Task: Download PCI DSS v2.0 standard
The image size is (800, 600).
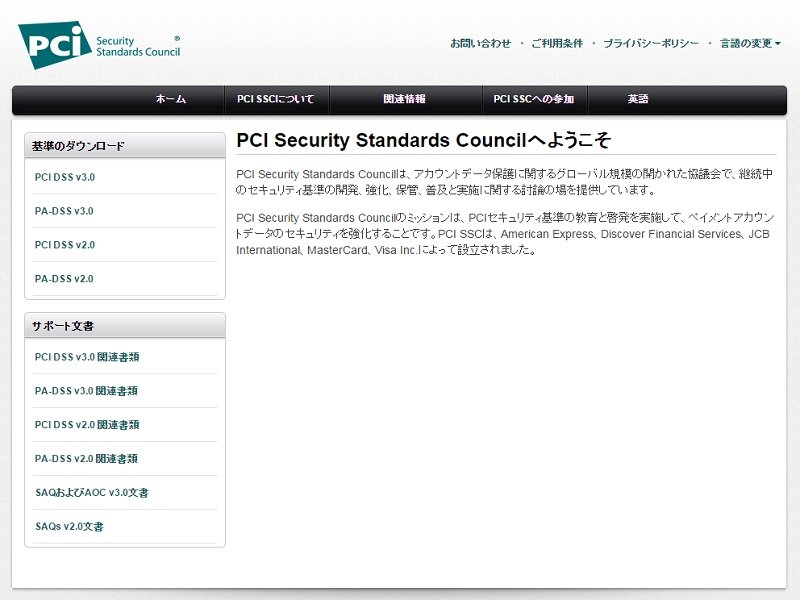Action: [65, 245]
